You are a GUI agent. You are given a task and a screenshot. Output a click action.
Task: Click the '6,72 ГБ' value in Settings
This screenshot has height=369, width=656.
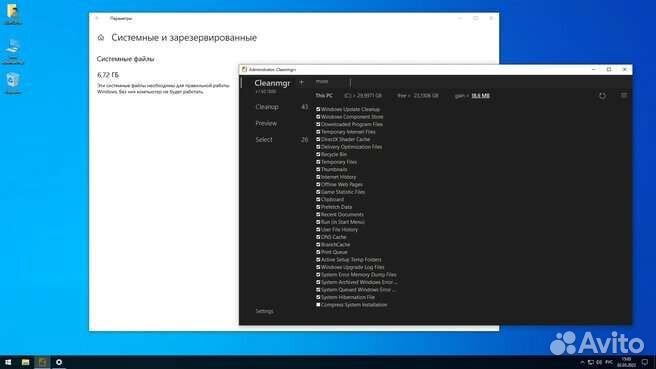tap(108, 75)
